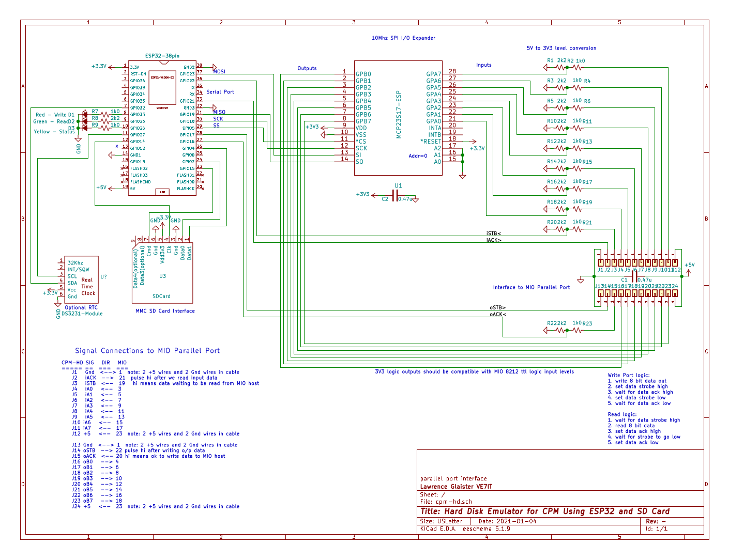Click the 'Serial Port' label

pos(220,92)
